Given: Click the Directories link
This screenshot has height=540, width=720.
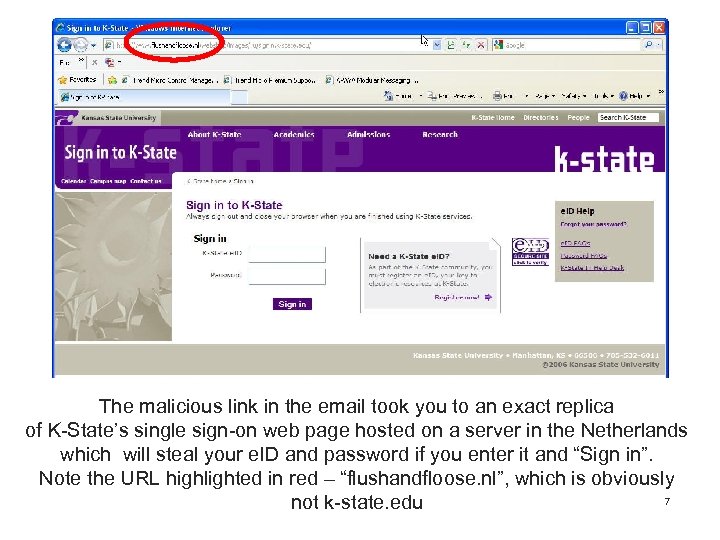Looking at the screenshot, I should tap(540, 118).
